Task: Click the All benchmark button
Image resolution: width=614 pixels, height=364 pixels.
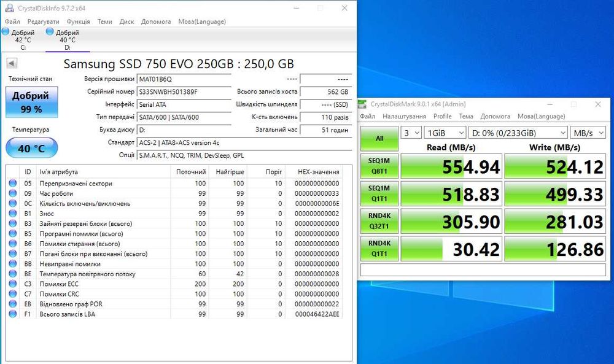Action: tap(379, 139)
